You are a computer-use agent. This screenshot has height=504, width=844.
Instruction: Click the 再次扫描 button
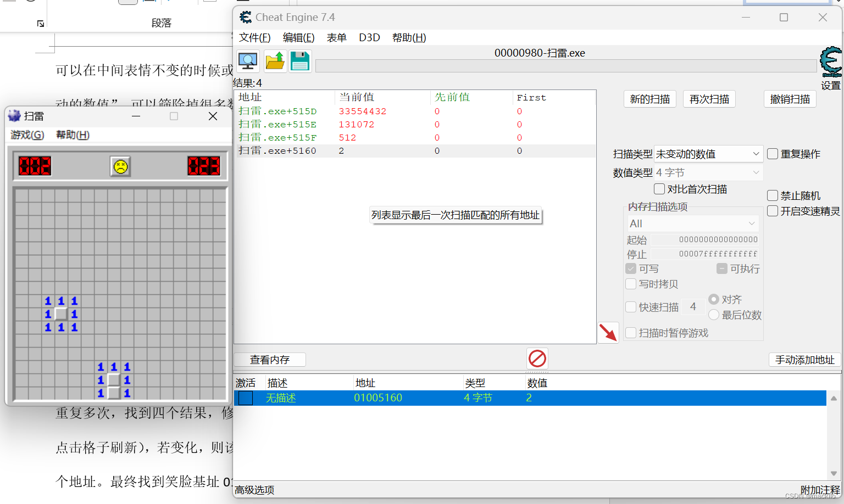709,99
